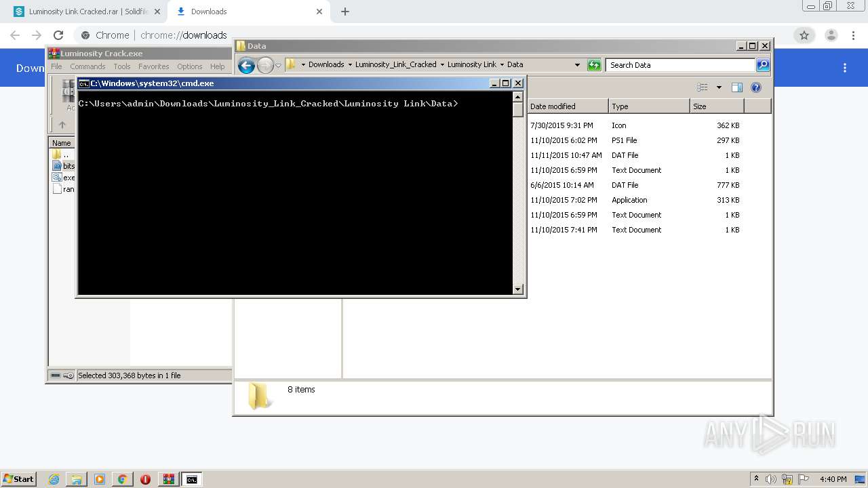The width and height of the screenshot is (868, 488).
Task: Change view icon in Explorer toolbar
Action: [x=703, y=87]
